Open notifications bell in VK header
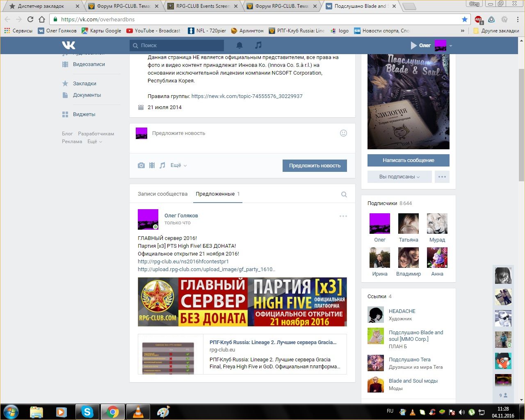The image size is (525, 420). click(240, 45)
